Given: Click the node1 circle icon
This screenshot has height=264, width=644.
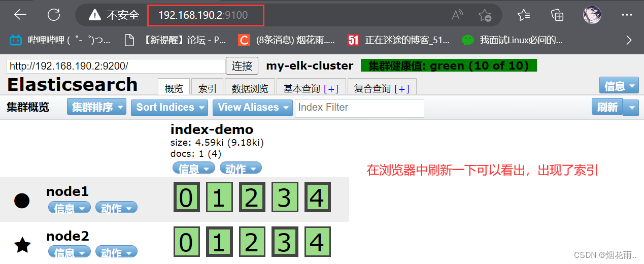Looking at the screenshot, I should coord(22,201).
